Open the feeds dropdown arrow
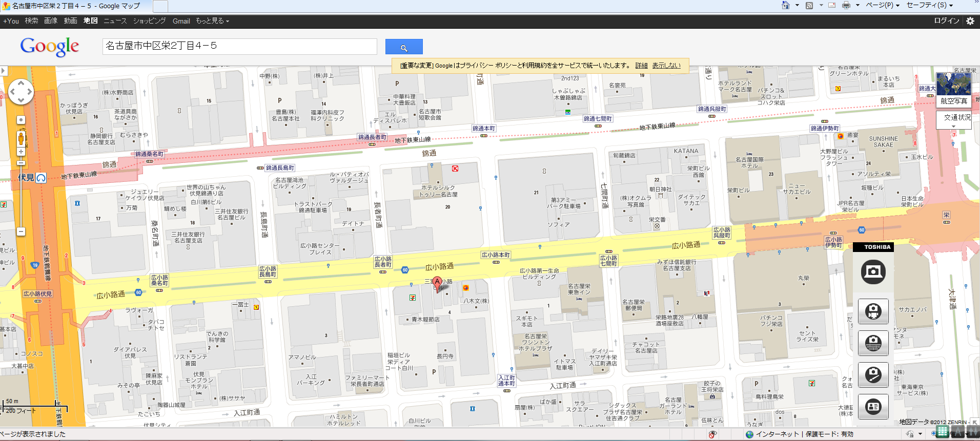This screenshot has height=441, width=980. (x=821, y=5)
